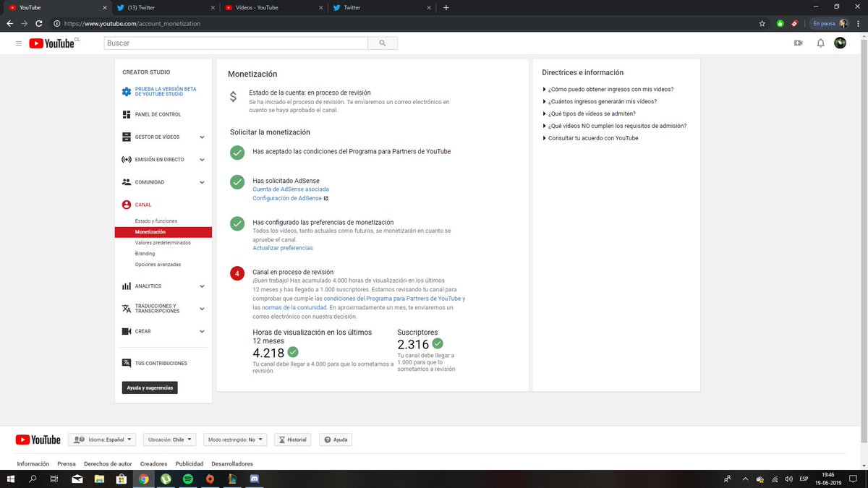
Task: Click the Panel de control dashboard icon
Action: click(127, 114)
